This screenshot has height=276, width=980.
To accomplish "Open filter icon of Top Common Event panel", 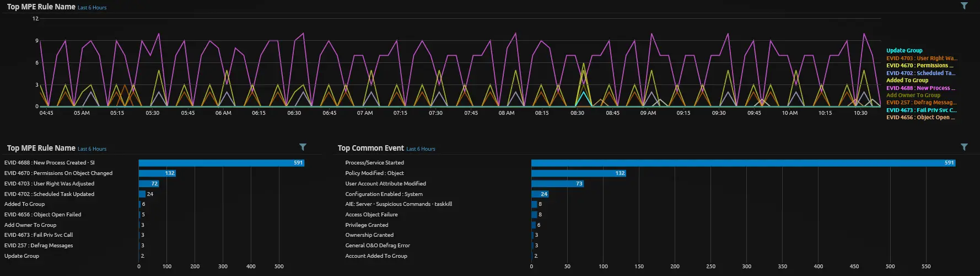I will [964, 147].
